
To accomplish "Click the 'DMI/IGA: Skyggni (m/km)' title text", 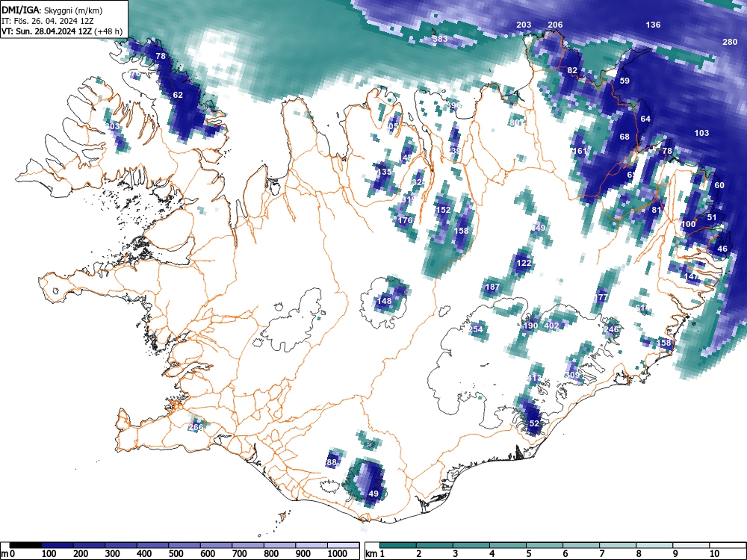I will coord(52,10).
